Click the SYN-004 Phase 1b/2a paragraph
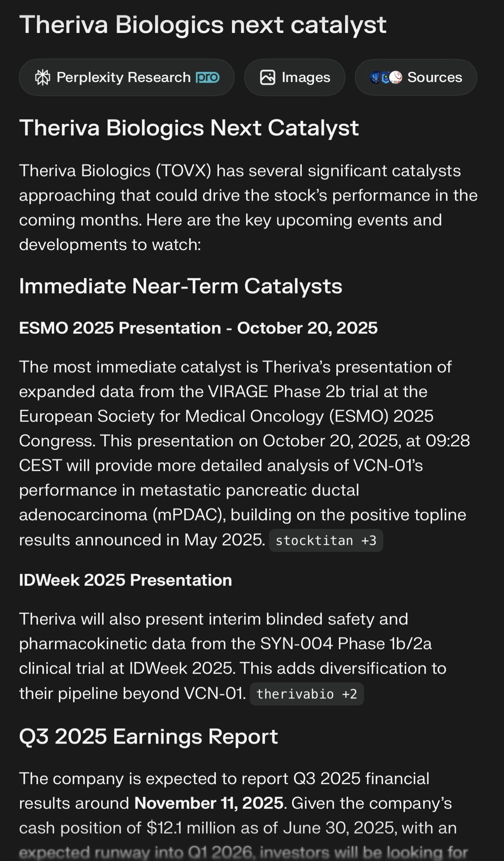Image resolution: width=504 pixels, height=861 pixels. click(x=233, y=656)
